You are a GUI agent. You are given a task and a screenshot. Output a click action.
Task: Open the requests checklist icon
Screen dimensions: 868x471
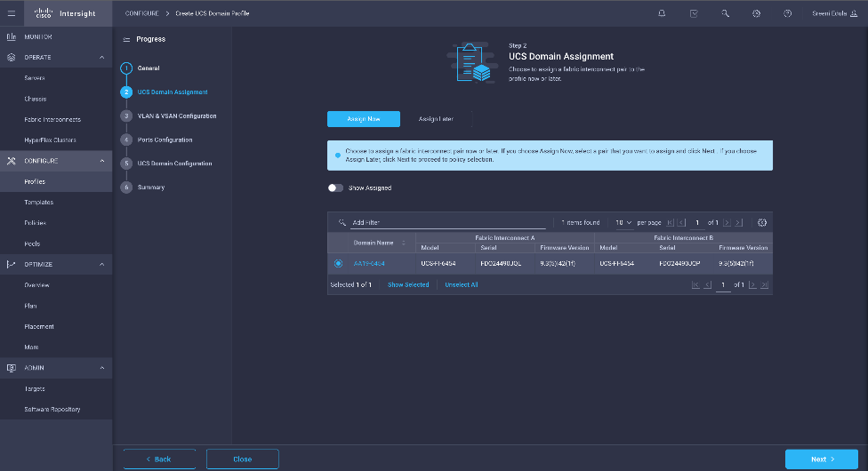coord(694,13)
